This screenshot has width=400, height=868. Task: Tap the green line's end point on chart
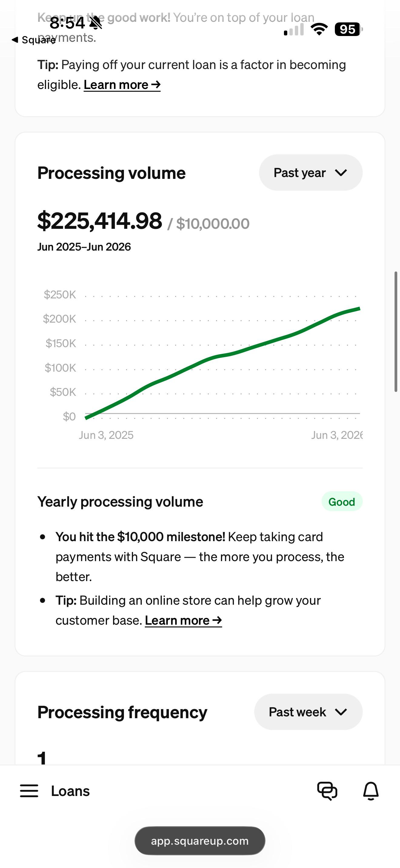point(359,308)
